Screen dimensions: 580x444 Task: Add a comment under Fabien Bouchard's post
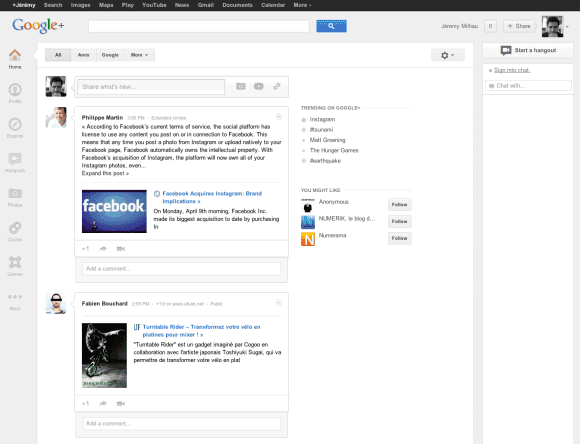pyautogui.click(x=182, y=424)
